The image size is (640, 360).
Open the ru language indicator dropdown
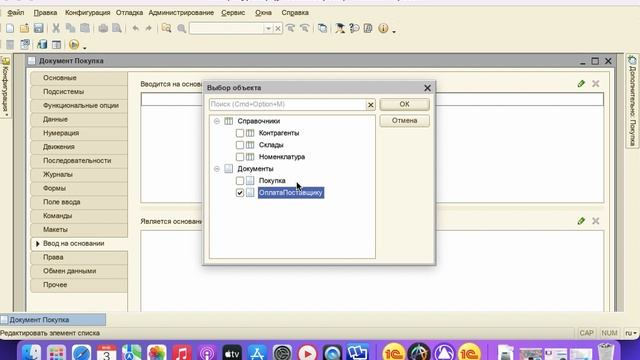631,333
